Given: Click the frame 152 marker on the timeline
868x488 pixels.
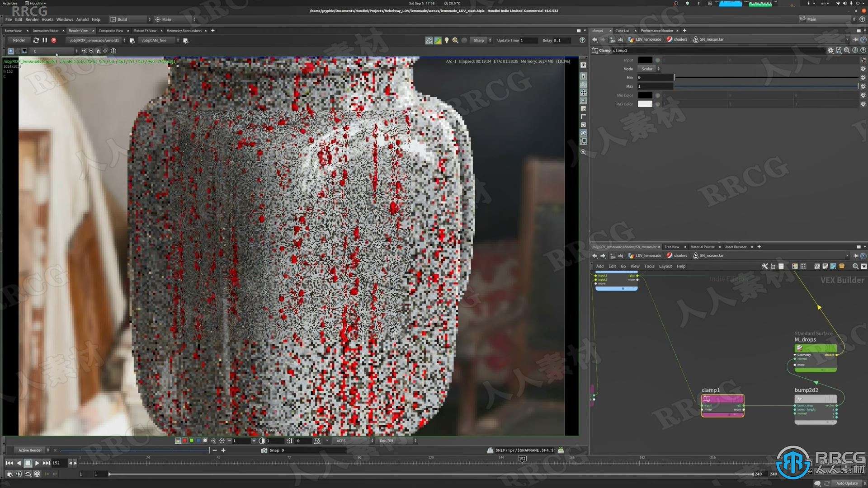Looking at the screenshot, I should pos(522,459).
